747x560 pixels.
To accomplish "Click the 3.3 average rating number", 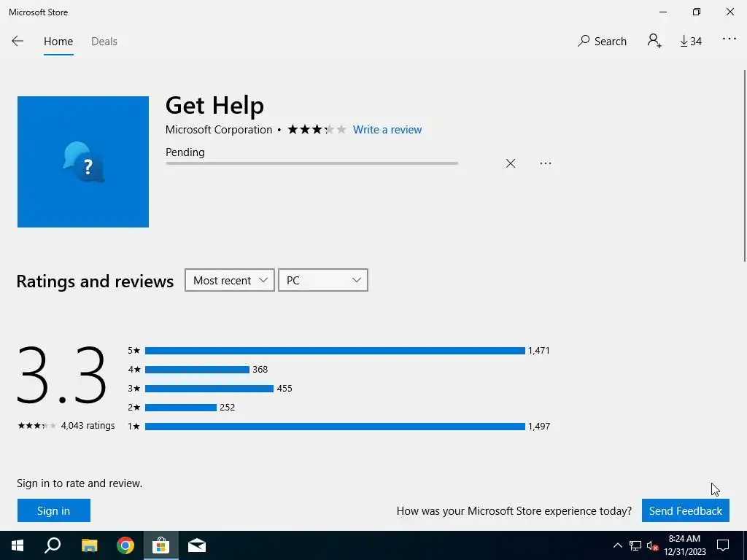I will [62, 376].
